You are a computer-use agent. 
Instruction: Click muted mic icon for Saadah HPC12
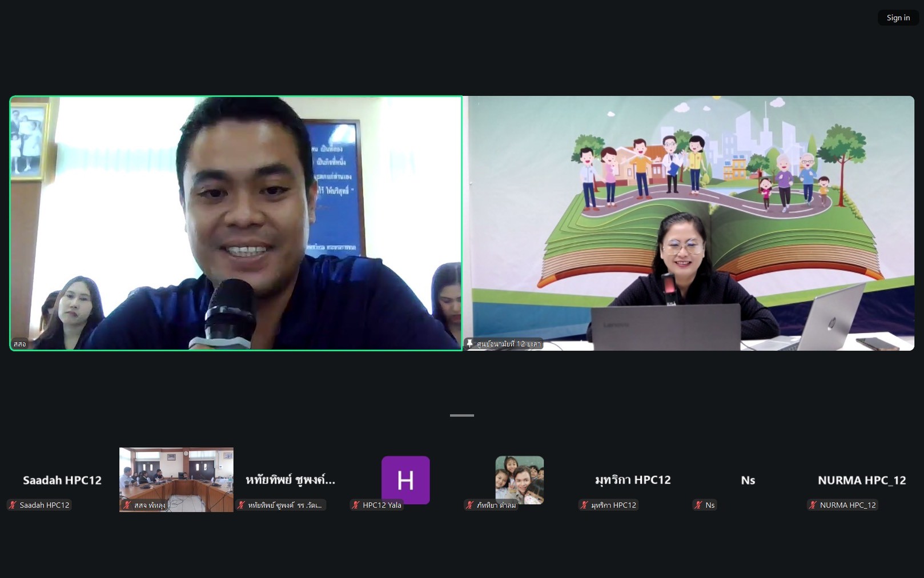coord(12,505)
